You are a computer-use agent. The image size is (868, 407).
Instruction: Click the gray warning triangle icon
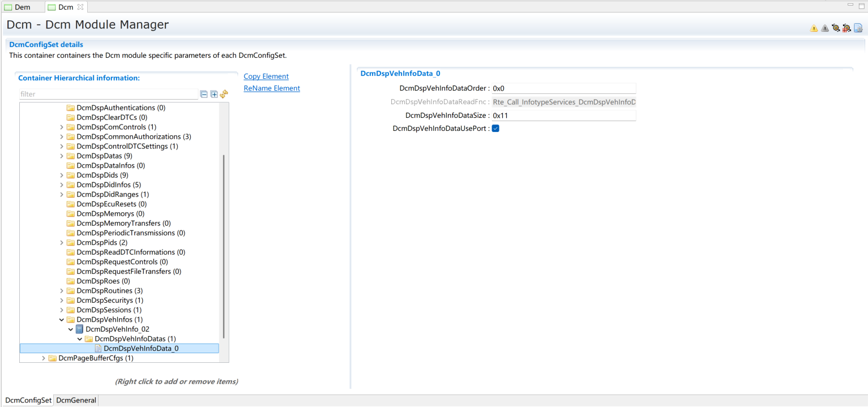pos(824,28)
